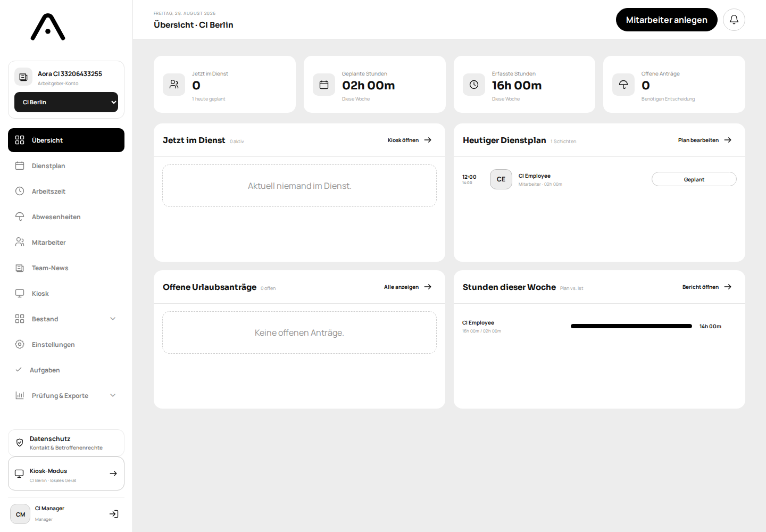Click the arrow beside Plan bearbeiten

tap(728, 140)
